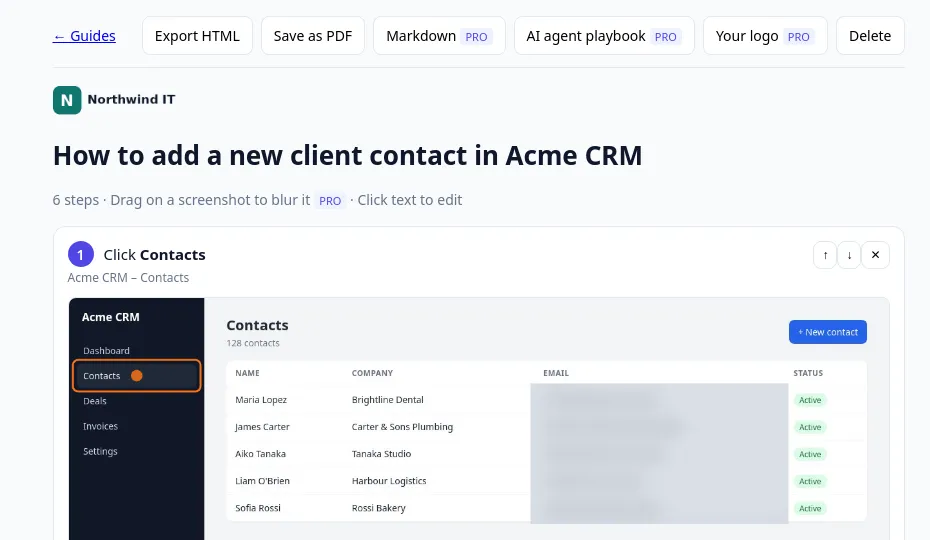Move step 1 down with the arrow
Image resolution: width=930 pixels, height=540 pixels.
tap(849, 255)
